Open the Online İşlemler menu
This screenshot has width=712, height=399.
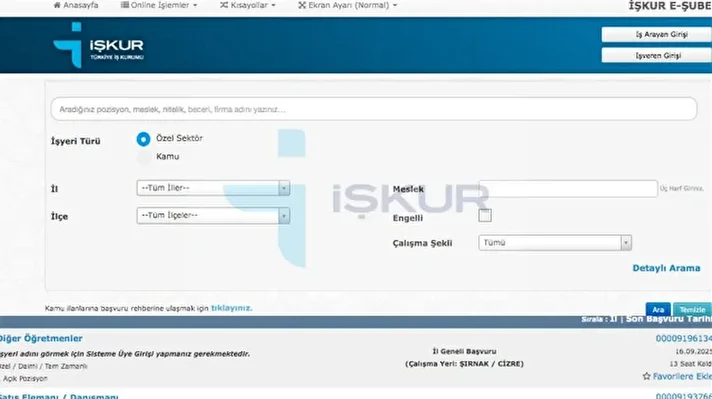point(159,5)
